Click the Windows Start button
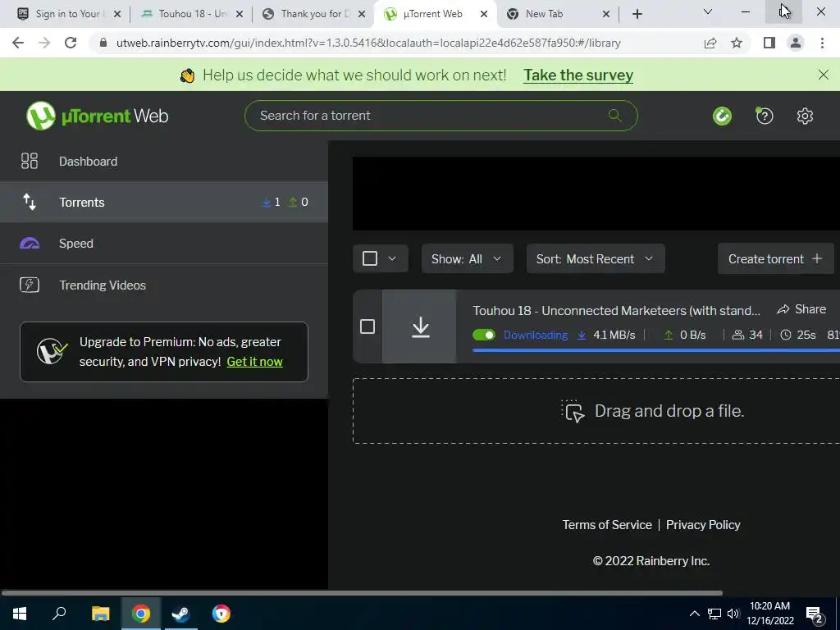840x630 pixels. click(x=20, y=614)
